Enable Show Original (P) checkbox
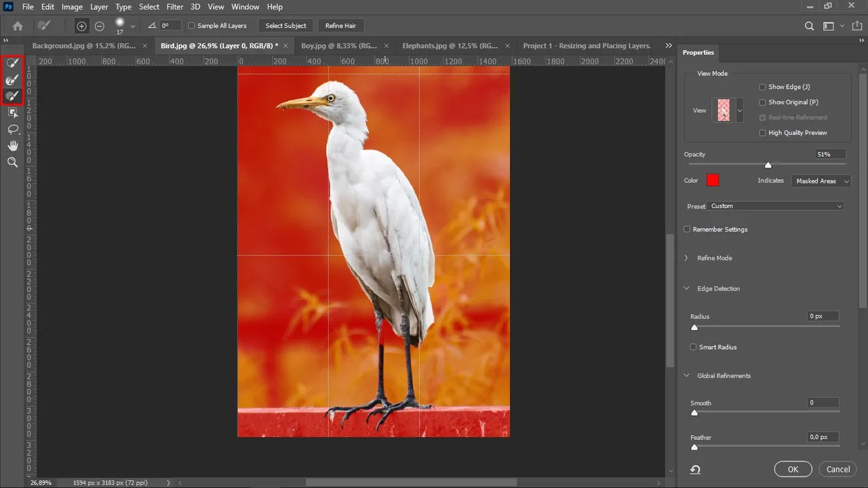 762,102
